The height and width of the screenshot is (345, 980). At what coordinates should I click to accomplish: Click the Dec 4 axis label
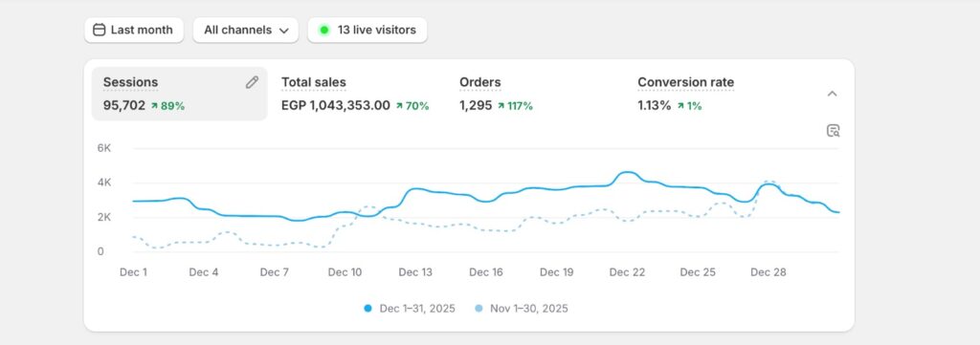204,272
